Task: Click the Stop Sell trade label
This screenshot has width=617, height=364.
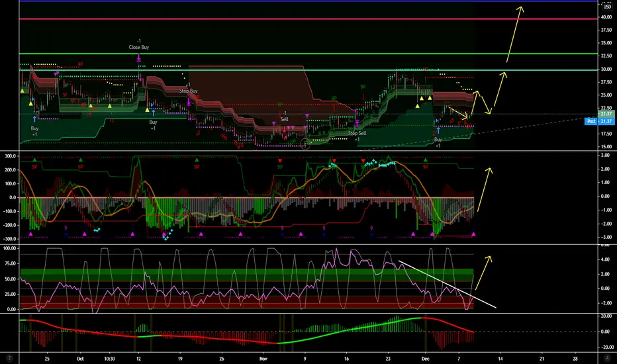Action: [357, 134]
